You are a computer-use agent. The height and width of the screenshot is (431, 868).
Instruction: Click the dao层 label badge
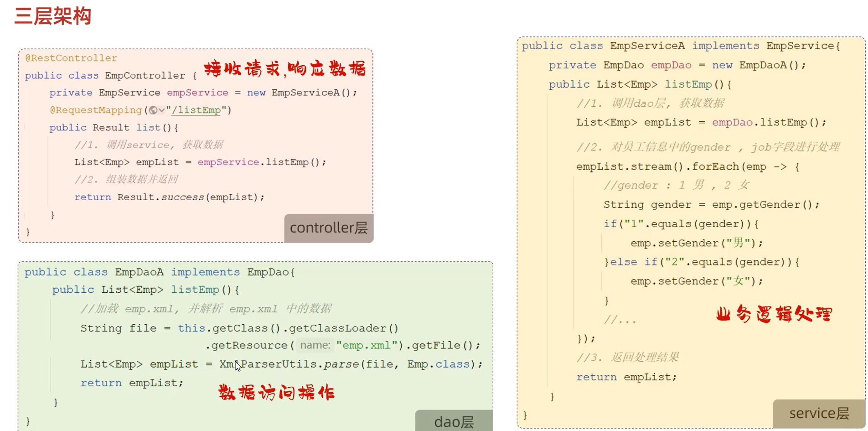(454, 422)
